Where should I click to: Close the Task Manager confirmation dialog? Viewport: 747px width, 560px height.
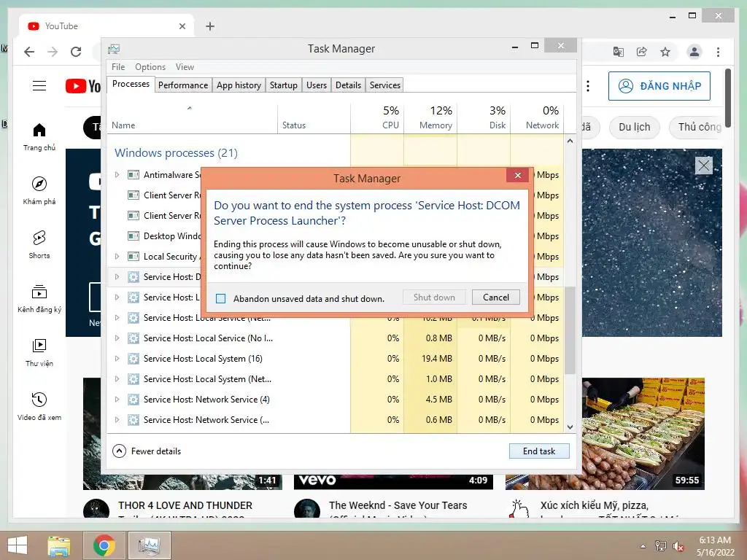click(517, 175)
